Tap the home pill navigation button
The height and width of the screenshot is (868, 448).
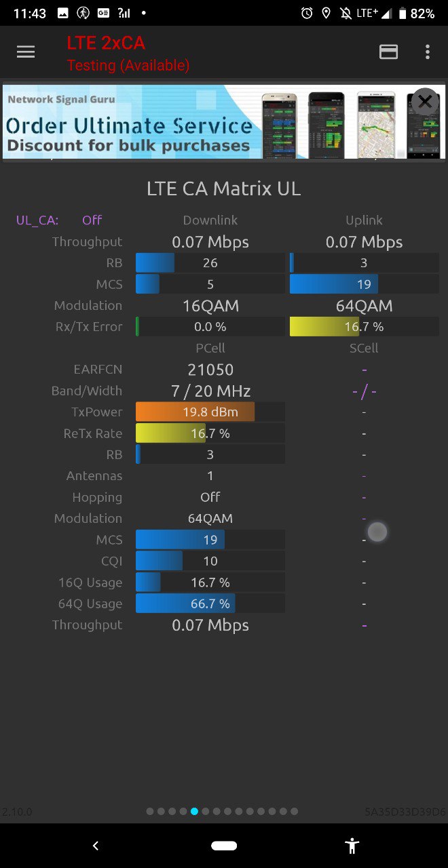[x=224, y=846]
